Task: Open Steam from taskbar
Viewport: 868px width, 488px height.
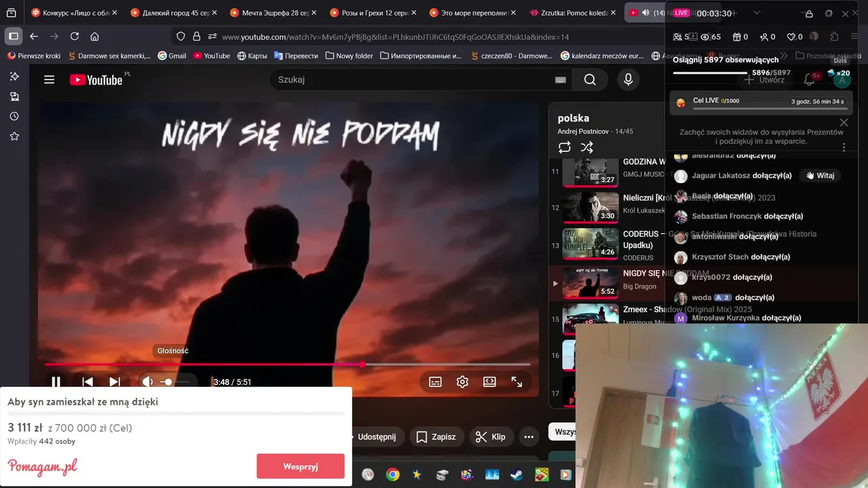Action: point(517,474)
